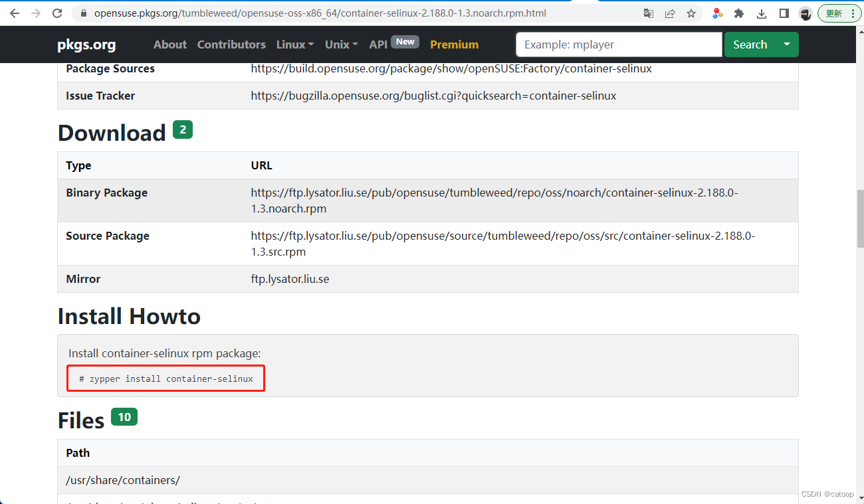The width and height of the screenshot is (864, 504).
Task: Click the translate page icon in address bar
Action: [648, 13]
